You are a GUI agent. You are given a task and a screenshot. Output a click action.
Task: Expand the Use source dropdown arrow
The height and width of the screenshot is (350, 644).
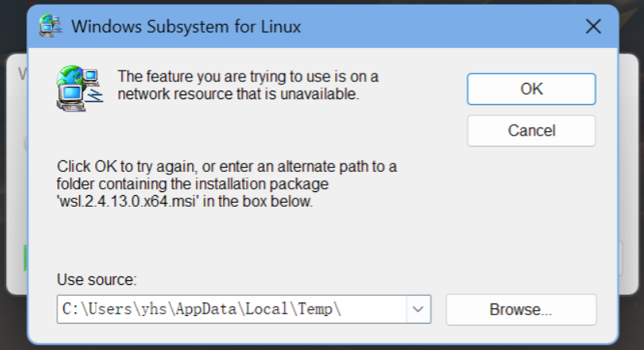pos(418,309)
